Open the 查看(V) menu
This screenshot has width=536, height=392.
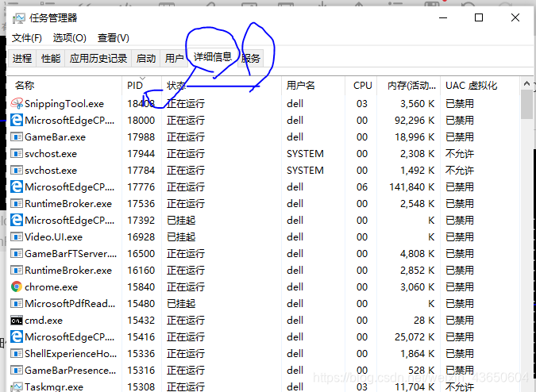coord(114,38)
